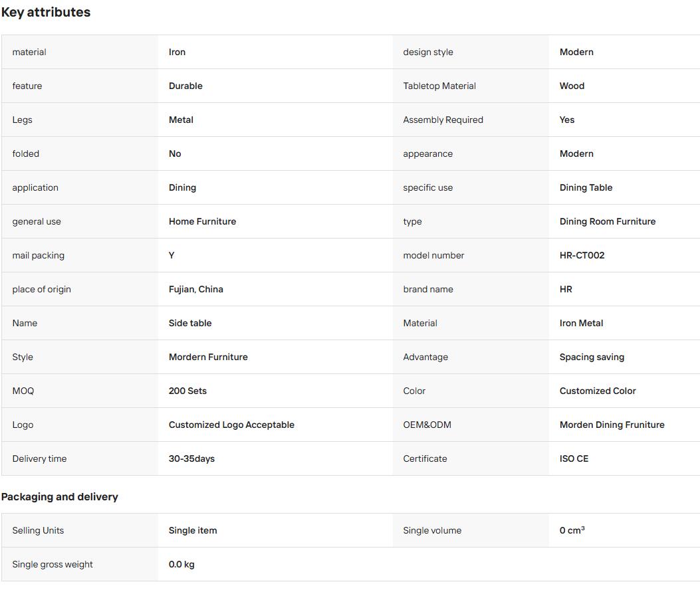Select the Iron material value
700x600 pixels.
[x=177, y=52]
